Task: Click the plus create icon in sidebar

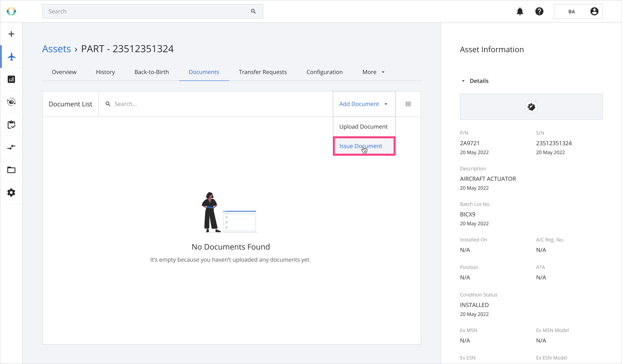Action: coord(11,34)
